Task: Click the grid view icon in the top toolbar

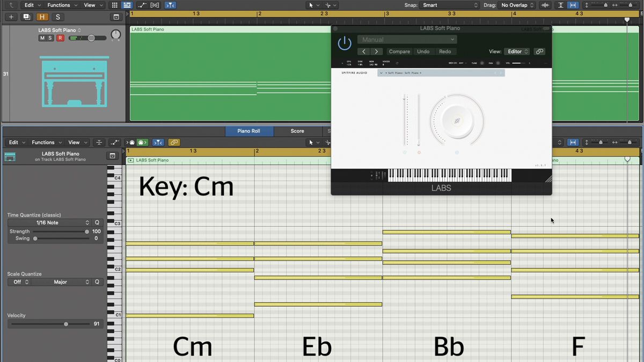Action: (x=114, y=5)
